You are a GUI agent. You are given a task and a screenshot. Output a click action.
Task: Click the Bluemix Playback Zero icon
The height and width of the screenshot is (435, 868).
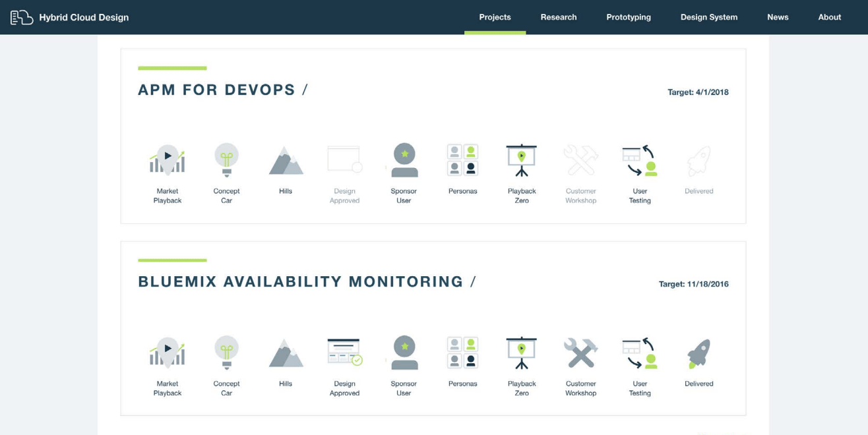(521, 351)
